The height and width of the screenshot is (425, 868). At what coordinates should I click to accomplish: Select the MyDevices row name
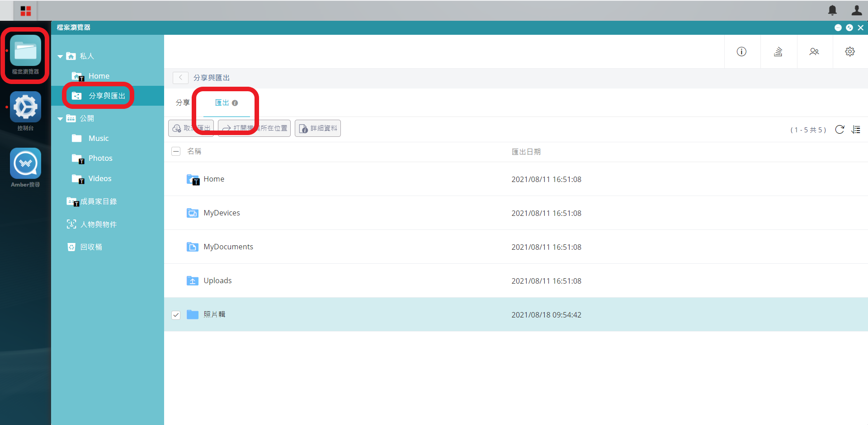(222, 213)
